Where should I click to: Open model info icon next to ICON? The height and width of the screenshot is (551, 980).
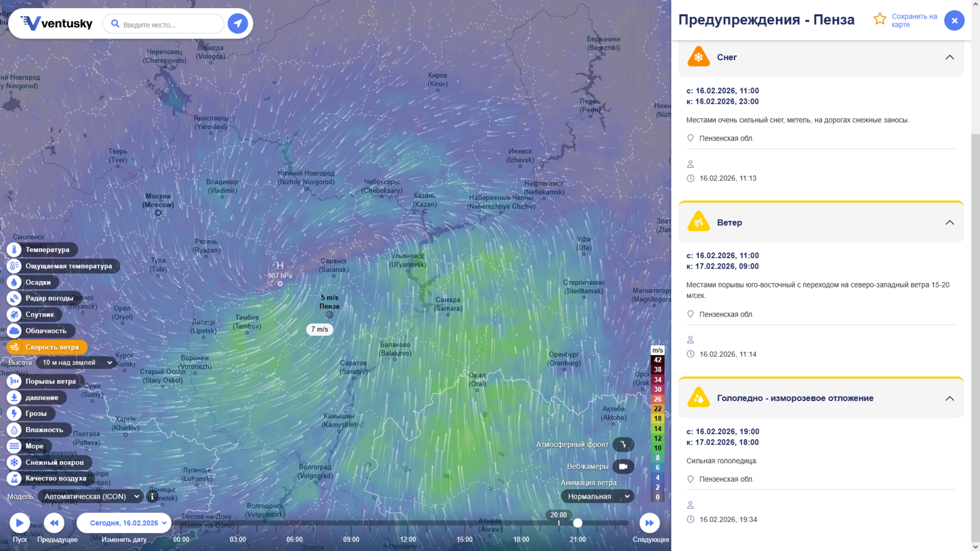pos(152,497)
